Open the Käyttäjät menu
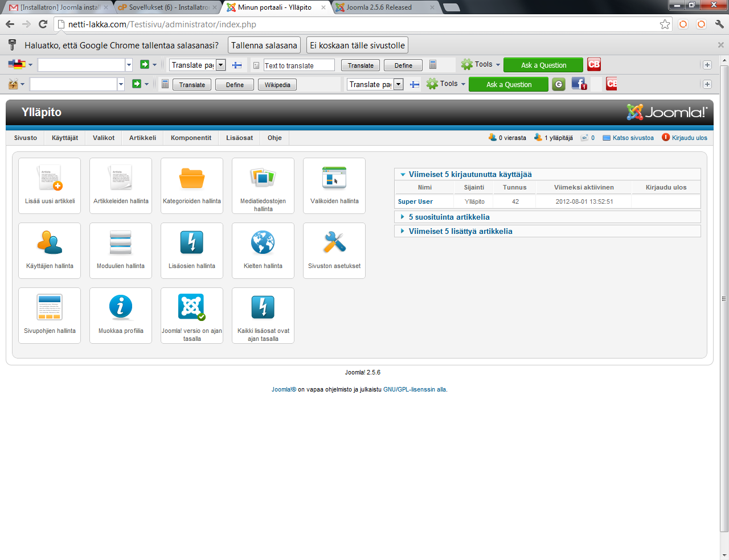This screenshot has width=729, height=560. (x=65, y=138)
